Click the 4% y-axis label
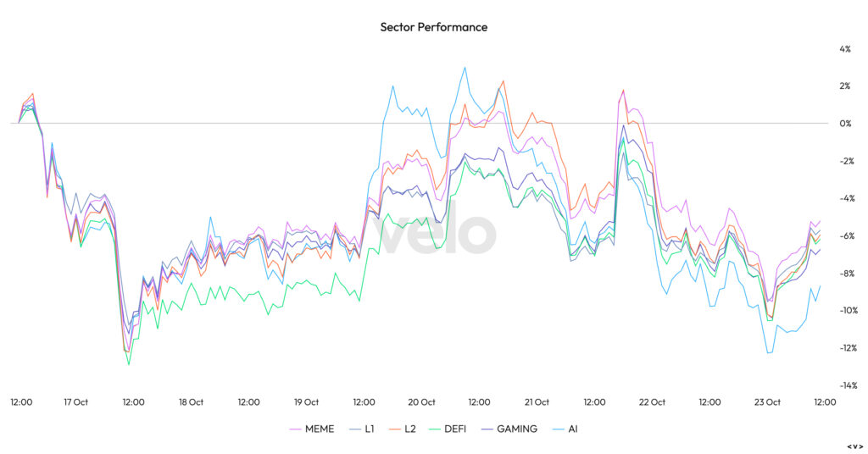Screen dimensions: 868x454 coord(845,49)
